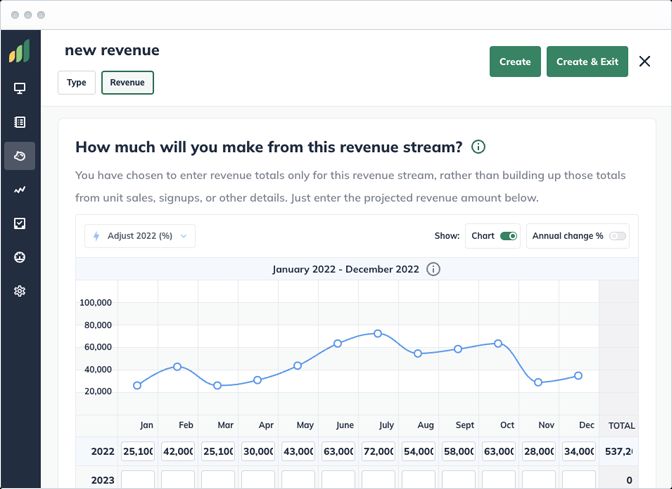The height and width of the screenshot is (489, 672).
Task: Click the 2022 Dec input showing 34,000
Action: coord(579,451)
